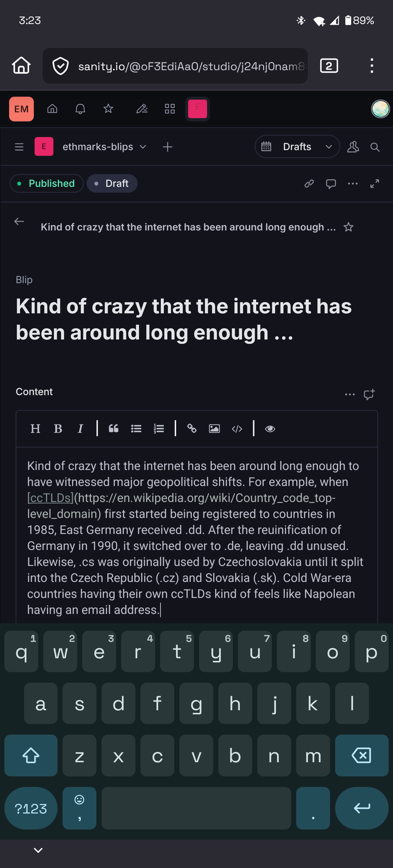Open the hamburger navigation menu
393x868 pixels.
[19, 147]
